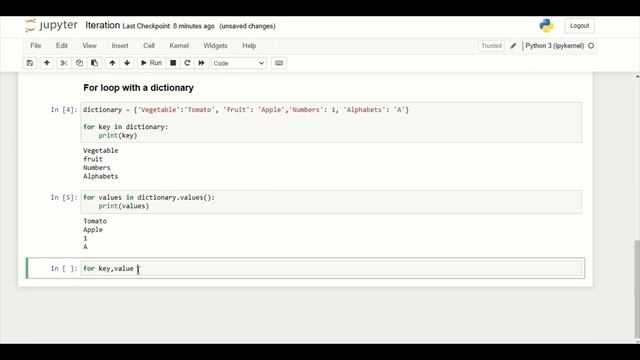640x360 pixels.
Task: Save and checkpoint the notebook
Action: (30, 63)
